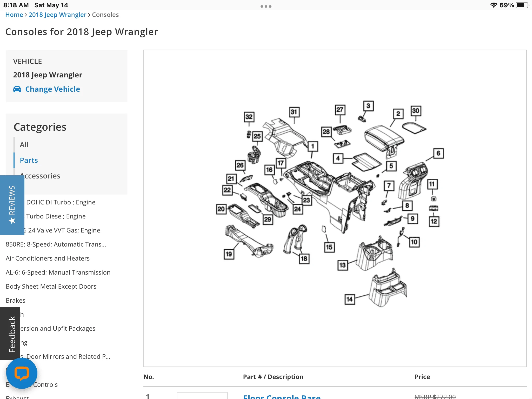The image size is (532, 399).
Task: Select the All category
Action: (x=24, y=145)
